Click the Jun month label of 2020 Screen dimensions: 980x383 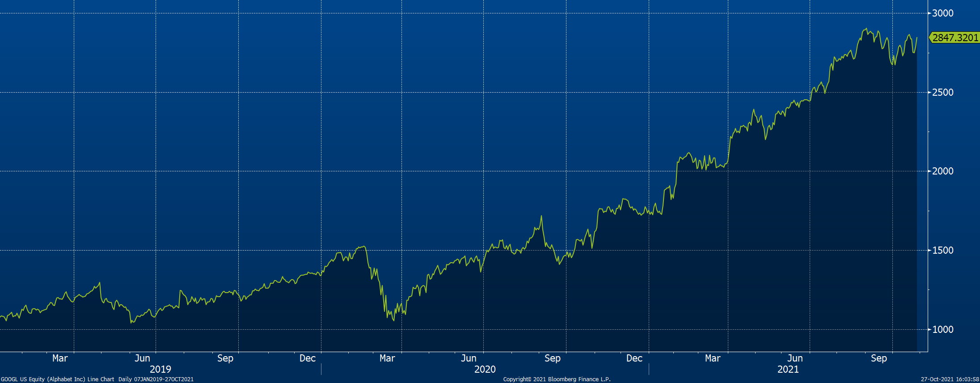469,358
